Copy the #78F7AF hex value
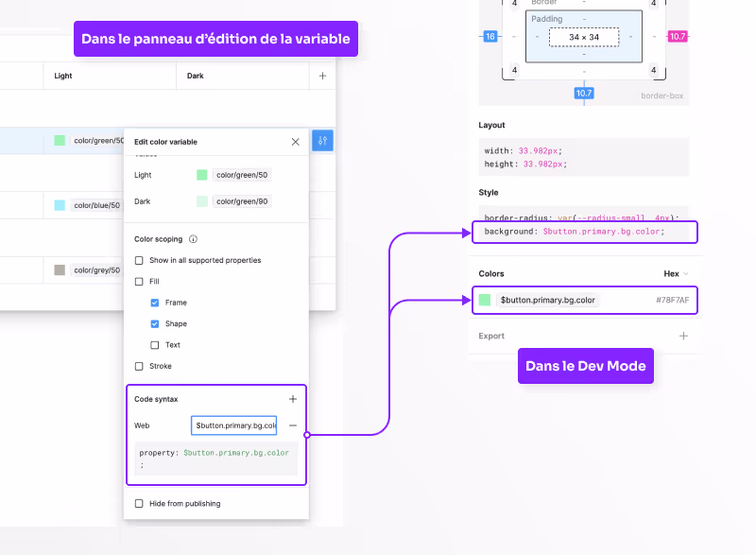Image resolution: width=756 pixels, height=555 pixels. click(672, 300)
